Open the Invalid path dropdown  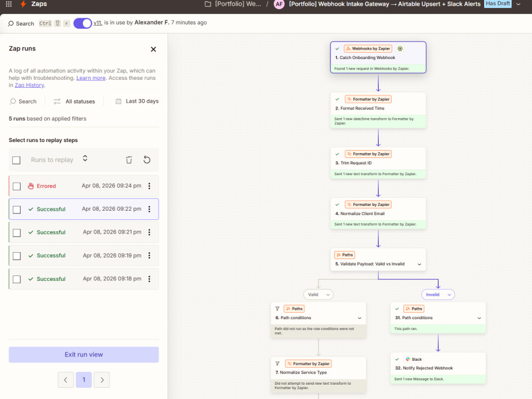tap(438, 295)
